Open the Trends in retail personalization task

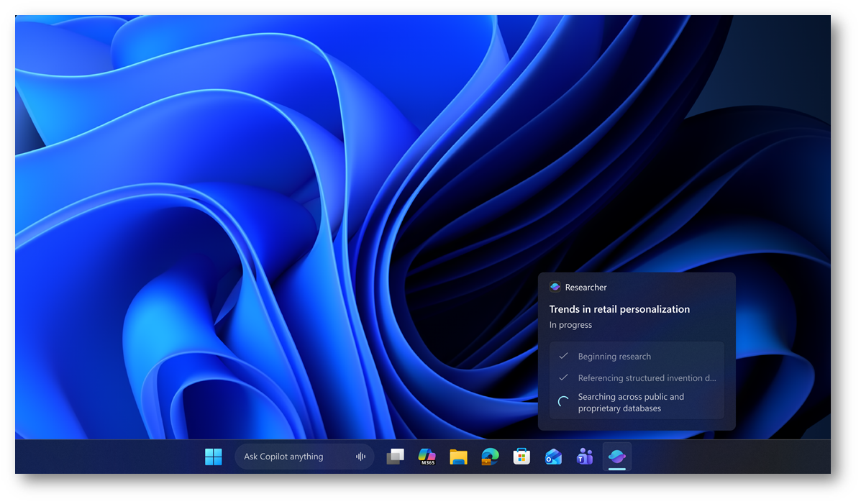tap(619, 309)
